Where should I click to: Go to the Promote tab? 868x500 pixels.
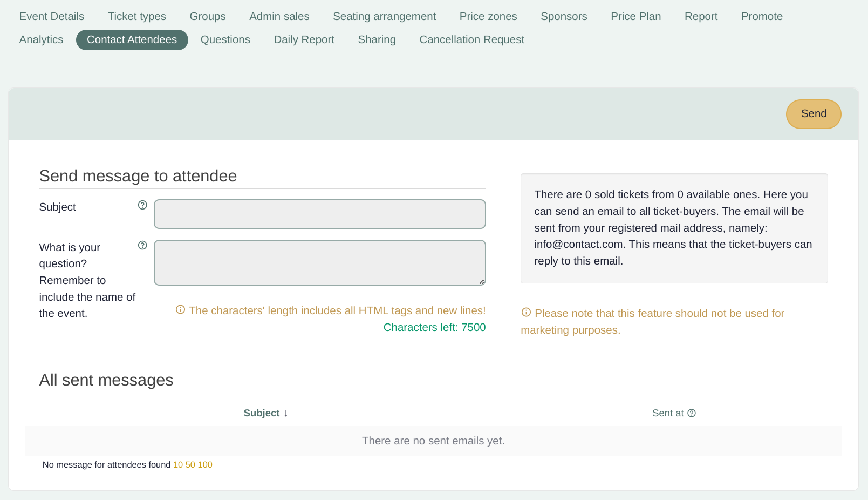click(x=762, y=16)
